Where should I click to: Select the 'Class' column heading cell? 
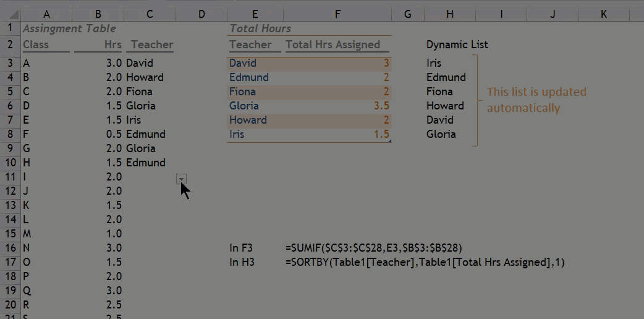[36, 45]
